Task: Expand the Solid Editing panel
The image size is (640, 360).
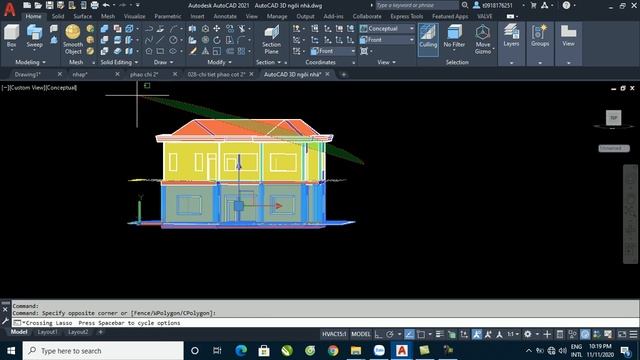Action: pos(119,62)
